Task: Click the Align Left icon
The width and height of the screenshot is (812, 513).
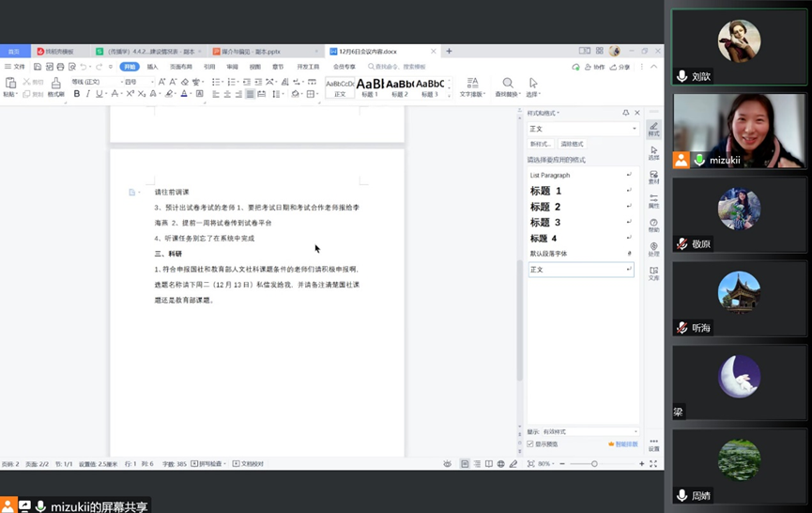Action: [216, 94]
